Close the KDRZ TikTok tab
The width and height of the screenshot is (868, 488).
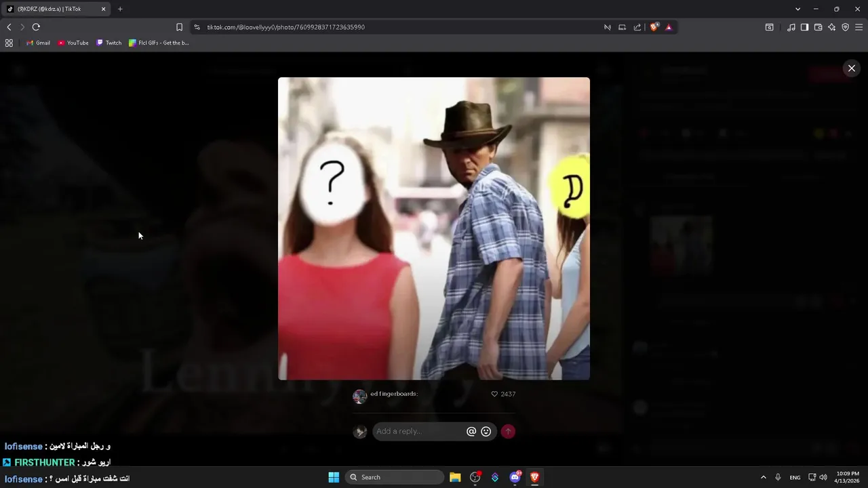click(104, 9)
